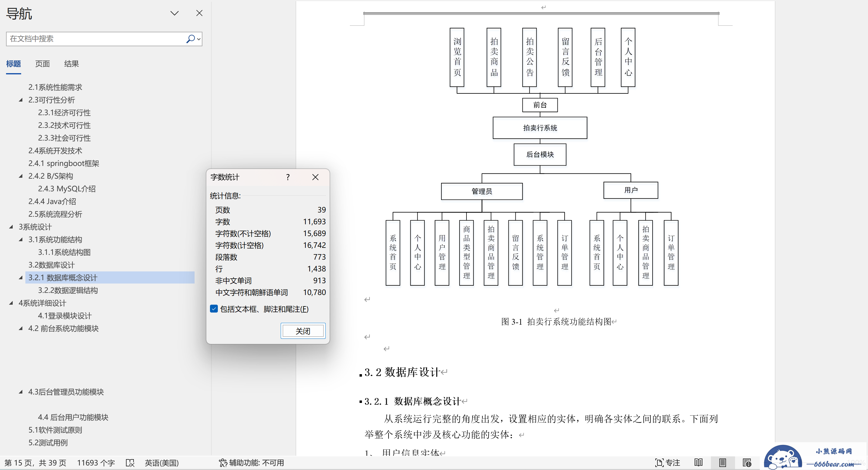The width and height of the screenshot is (868, 470).
Task: Collapse the 3系统设计 heading
Action: point(11,227)
